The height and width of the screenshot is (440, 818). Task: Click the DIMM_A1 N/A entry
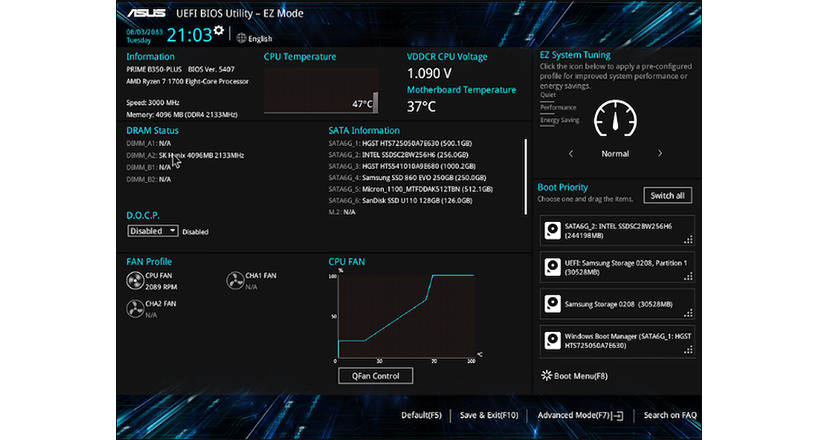149,143
